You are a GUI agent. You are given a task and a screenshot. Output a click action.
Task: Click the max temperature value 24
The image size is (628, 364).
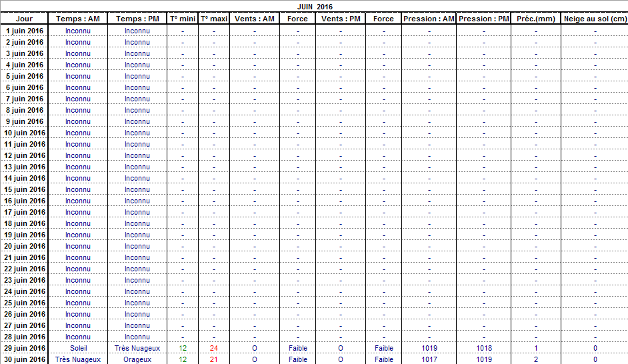pyautogui.click(x=214, y=348)
